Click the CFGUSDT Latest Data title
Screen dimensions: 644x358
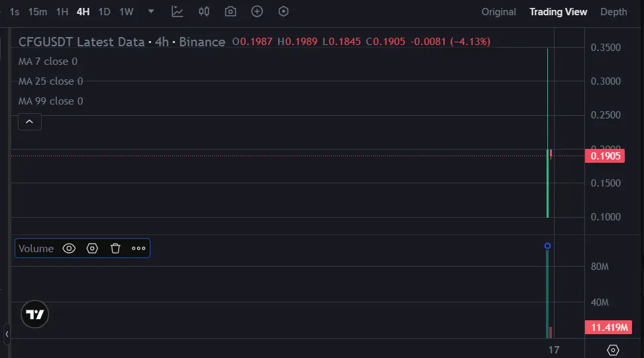(x=81, y=42)
